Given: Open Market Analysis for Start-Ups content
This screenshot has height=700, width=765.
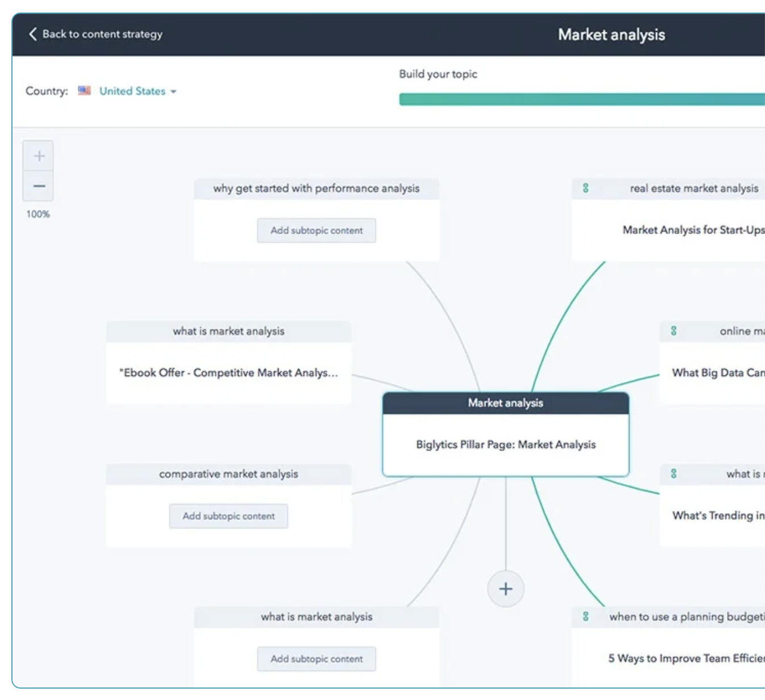Looking at the screenshot, I should coord(693,230).
